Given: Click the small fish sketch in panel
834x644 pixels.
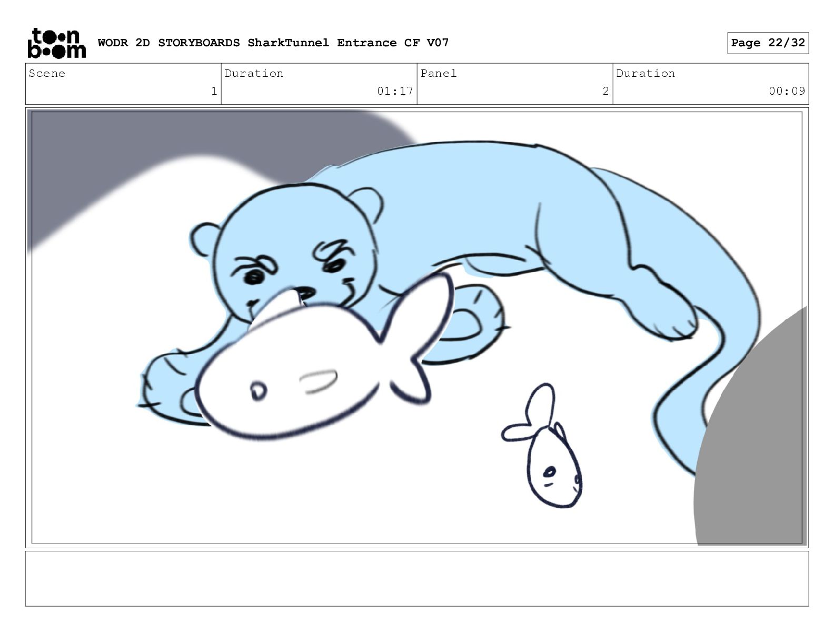Looking at the screenshot, I should [x=543, y=446].
